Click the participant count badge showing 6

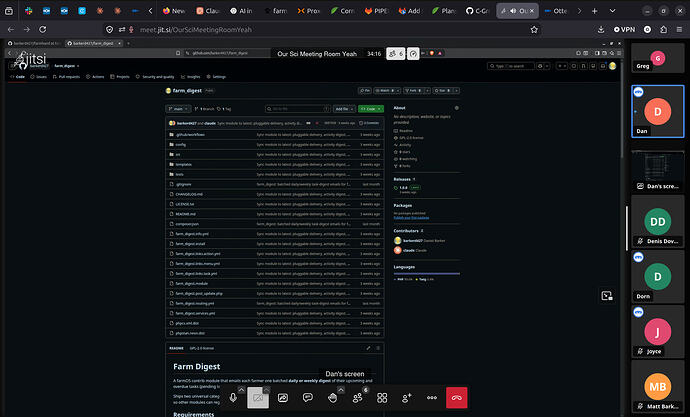pyautogui.click(x=396, y=54)
